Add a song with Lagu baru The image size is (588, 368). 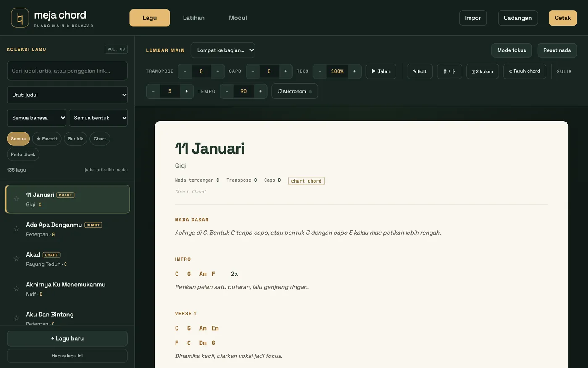click(x=67, y=339)
